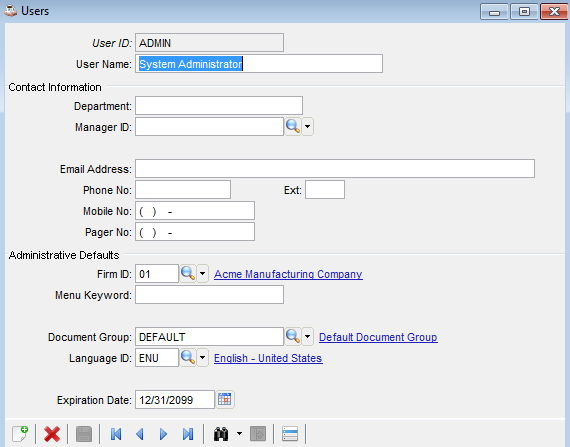This screenshot has height=447, width=570.
Task: Click the red X delete record icon
Action: (x=52, y=434)
